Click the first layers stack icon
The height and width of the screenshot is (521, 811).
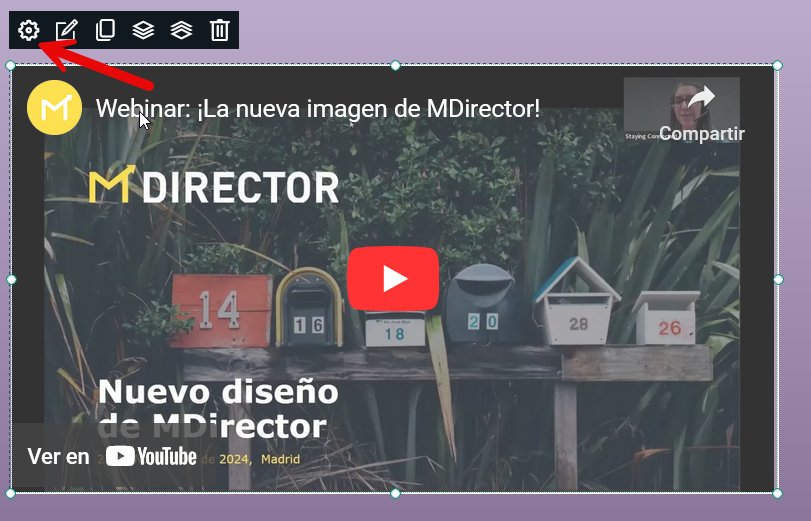coord(143,30)
